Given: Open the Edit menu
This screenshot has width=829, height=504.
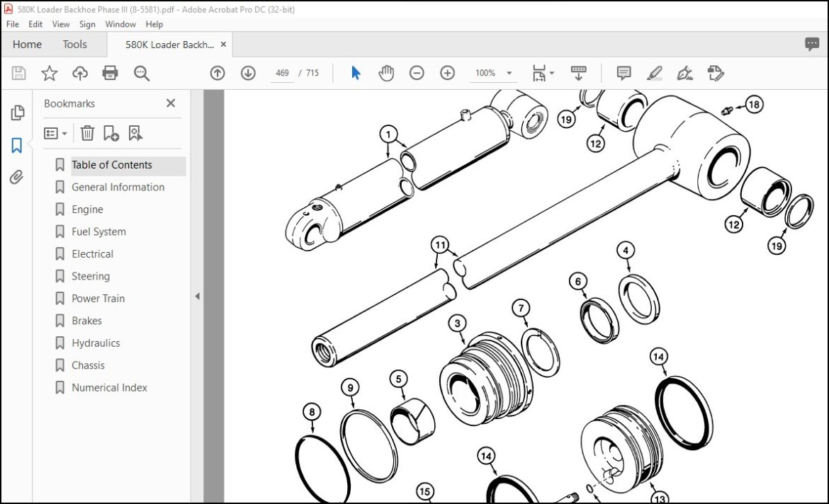Looking at the screenshot, I should [35, 24].
